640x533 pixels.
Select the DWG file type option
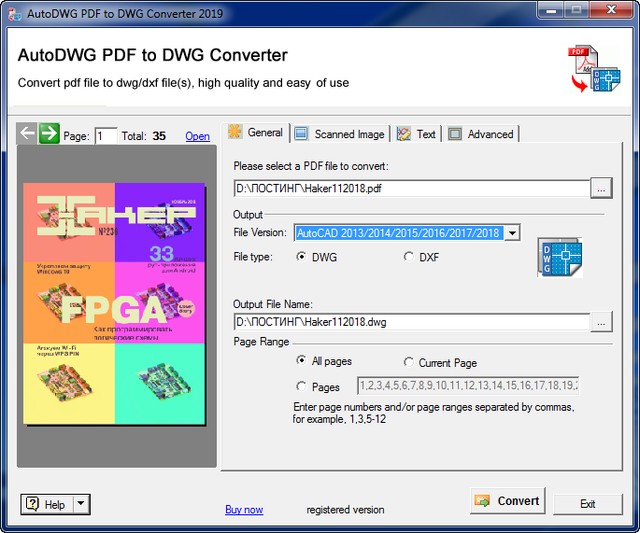[x=302, y=257]
